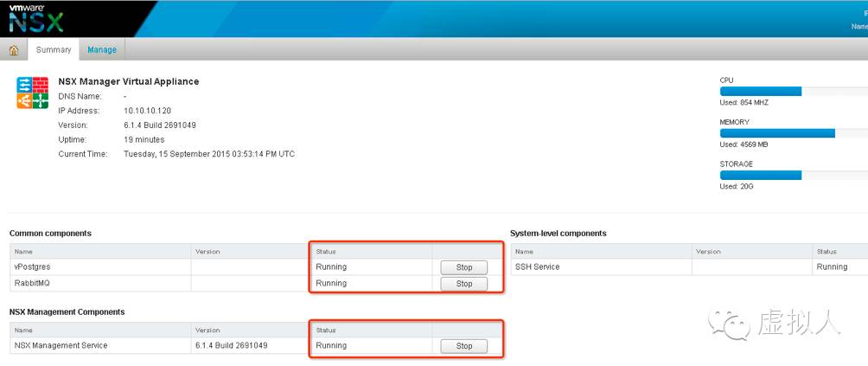Image resolution: width=868 pixels, height=366 pixels.
Task: Click the NSX Management Components heading
Action: pos(67,311)
